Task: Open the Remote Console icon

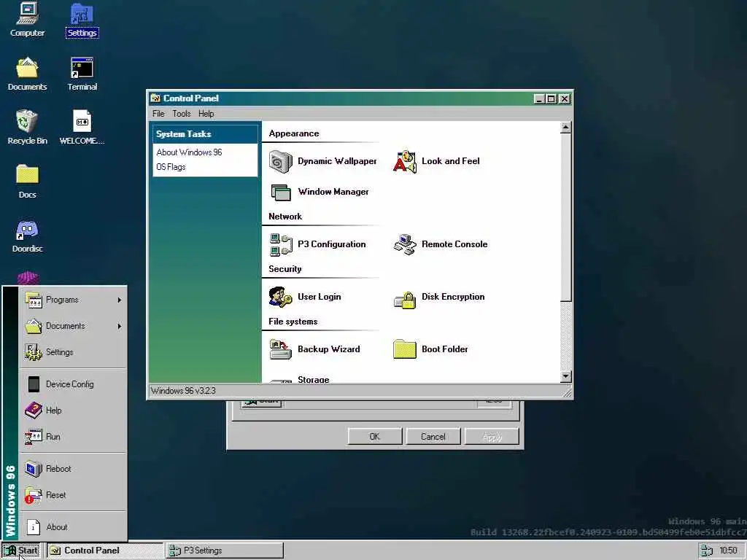Action: [x=404, y=244]
